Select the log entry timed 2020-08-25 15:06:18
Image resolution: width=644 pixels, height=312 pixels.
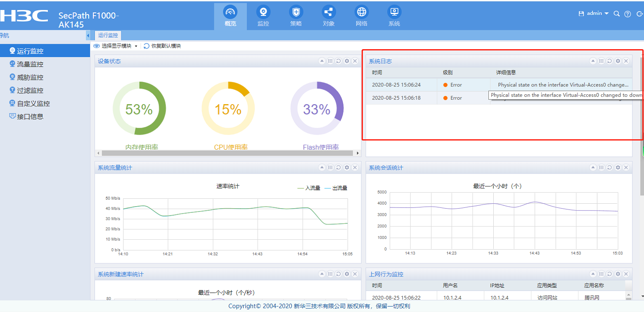499,98
